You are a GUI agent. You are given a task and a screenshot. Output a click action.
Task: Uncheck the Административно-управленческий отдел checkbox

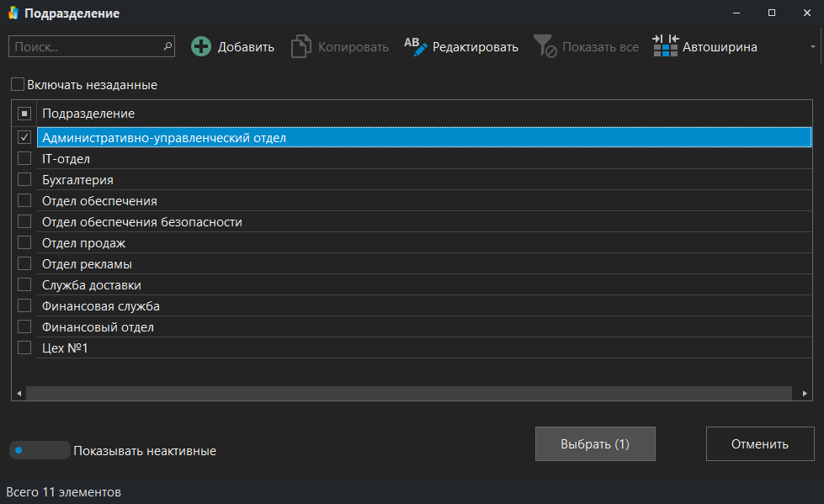click(24, 137)
